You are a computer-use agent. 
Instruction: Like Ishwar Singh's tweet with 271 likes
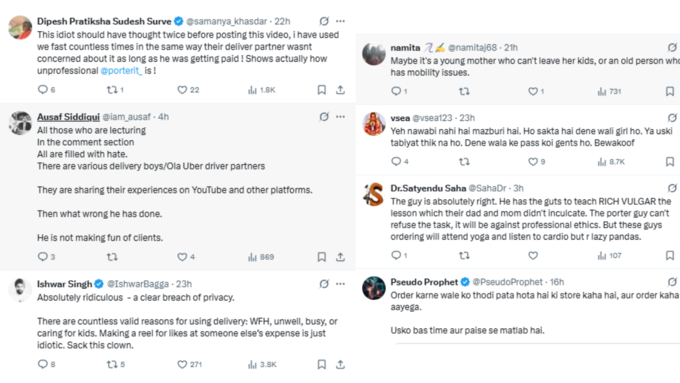(x=182, y=364)
